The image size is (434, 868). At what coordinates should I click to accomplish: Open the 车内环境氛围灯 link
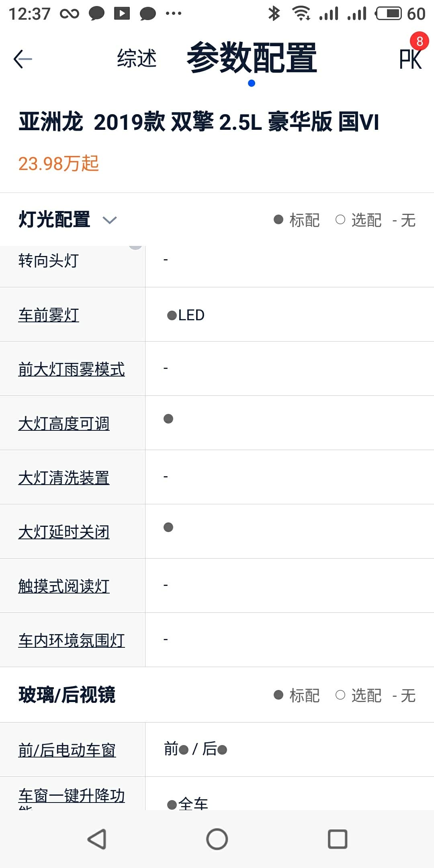click(x=72, y=640)
